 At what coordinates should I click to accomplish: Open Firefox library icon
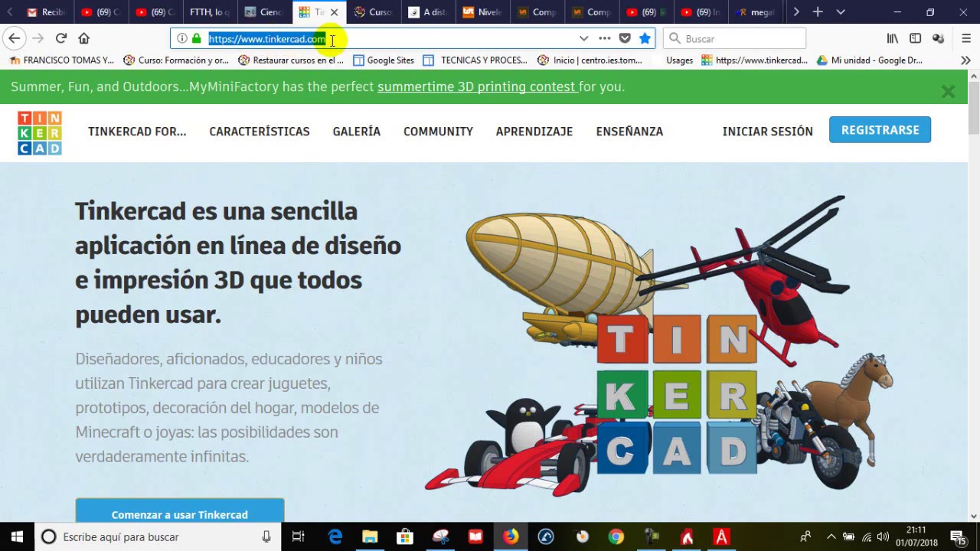[x=893, y=38]
